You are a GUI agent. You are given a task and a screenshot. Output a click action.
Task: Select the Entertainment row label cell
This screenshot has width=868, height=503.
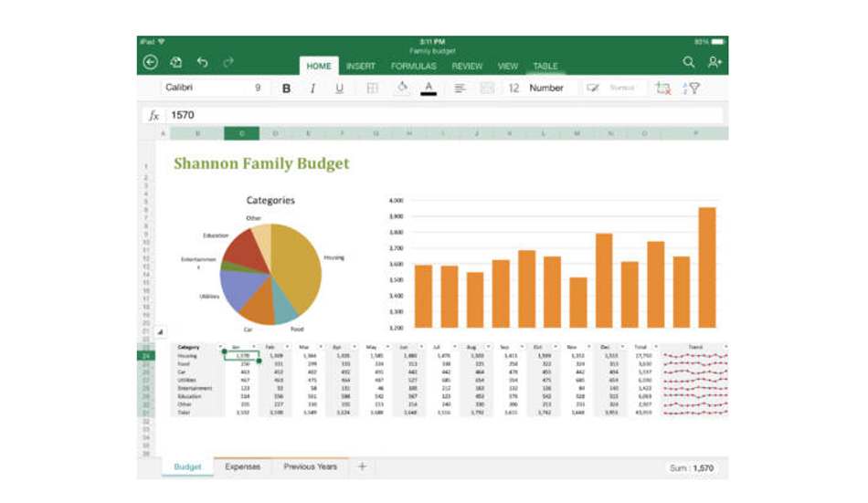pyautogui.click(x=194, y=388)
